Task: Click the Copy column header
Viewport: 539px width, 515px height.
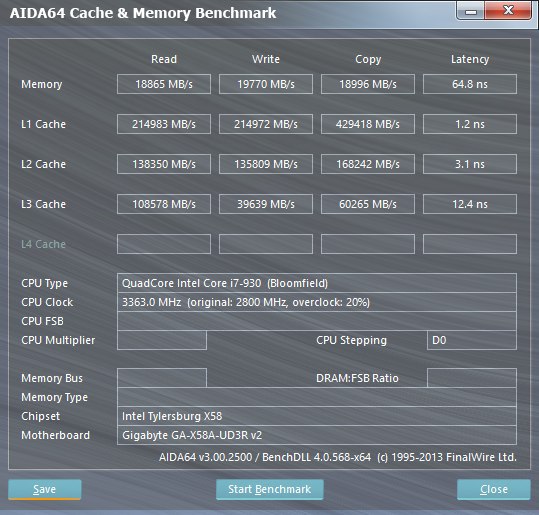Action: pyautogui.click(x=368, y=59)
